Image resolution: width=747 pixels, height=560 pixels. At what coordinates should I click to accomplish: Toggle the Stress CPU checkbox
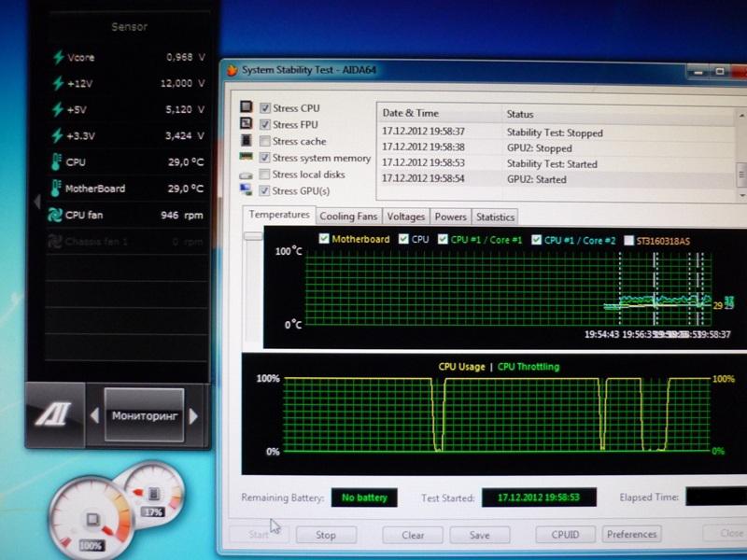[x=265, y=108]
